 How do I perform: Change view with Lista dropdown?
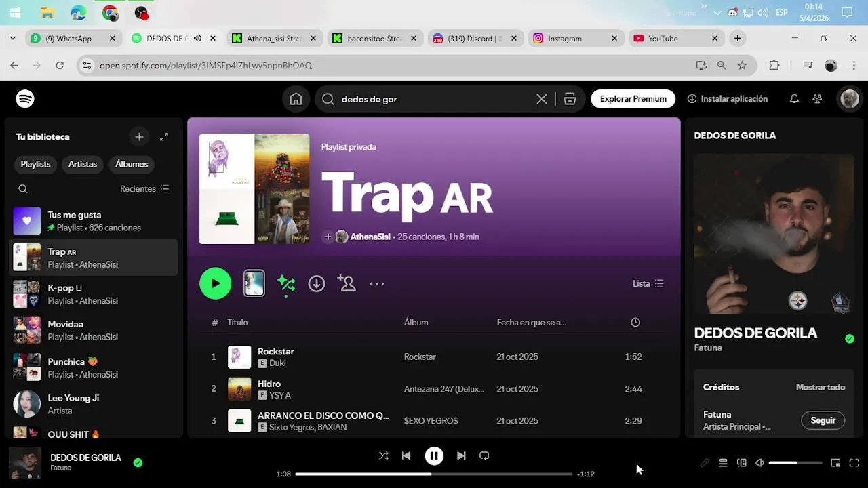click(648, 284)
